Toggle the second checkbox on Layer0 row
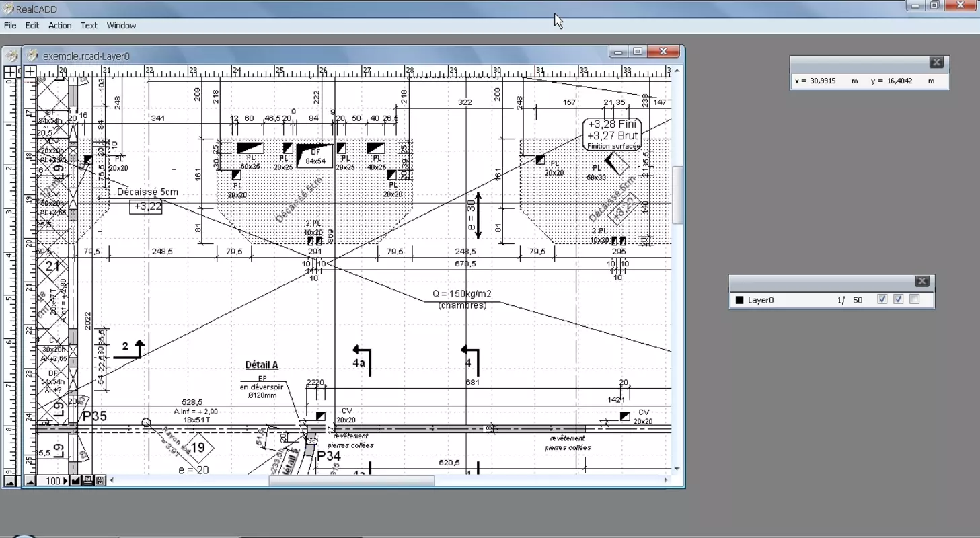The height and width of the screenshot is (538, 980). tap(899, 299)
